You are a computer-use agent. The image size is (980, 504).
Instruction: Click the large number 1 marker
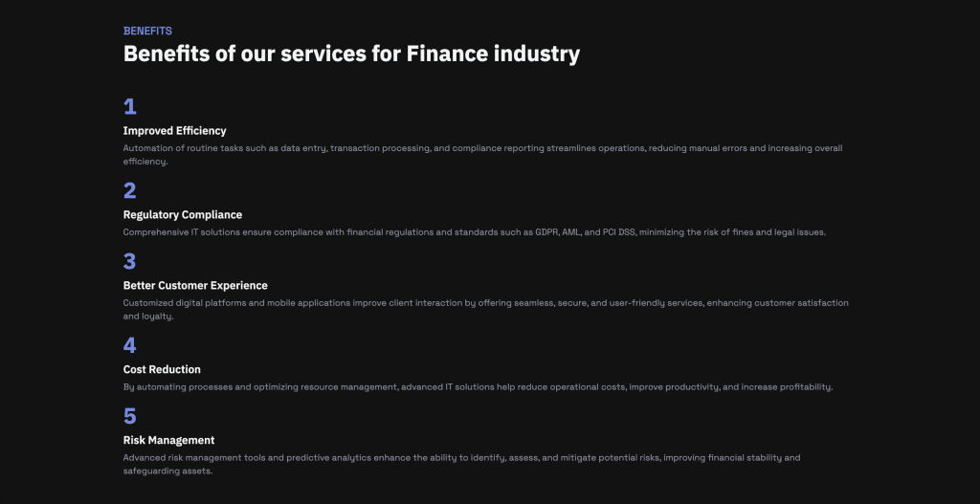pos(129,107)
